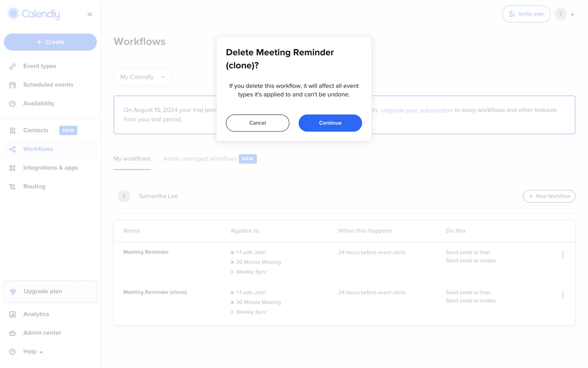Viewport: 588px width, 368px height.
Task: Cancel the delete workflow dialog
Action: pyautogui.click(x=257, y=123)
